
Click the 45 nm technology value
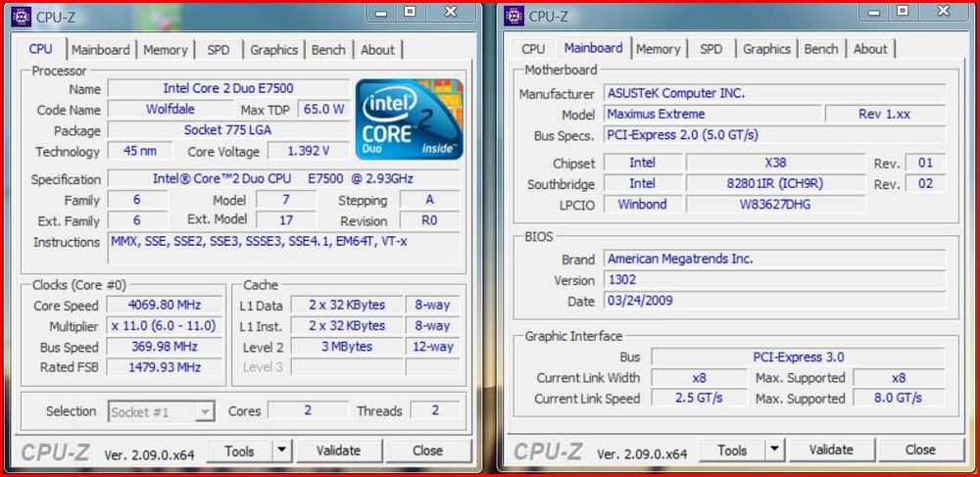(x=140, y=151)
